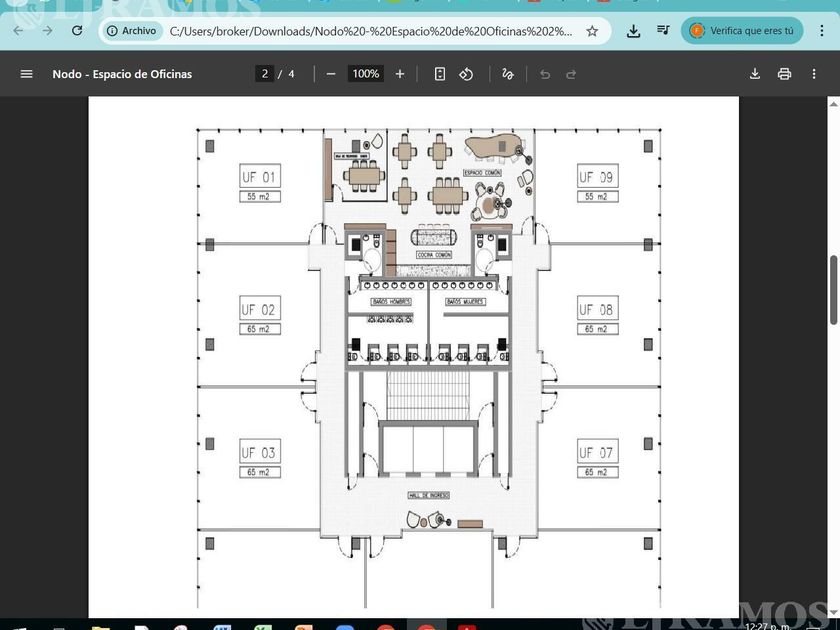Viewport: 840px width, 630px height.
Task: Zoom out with the minus icon
Action: pos(331,74)
